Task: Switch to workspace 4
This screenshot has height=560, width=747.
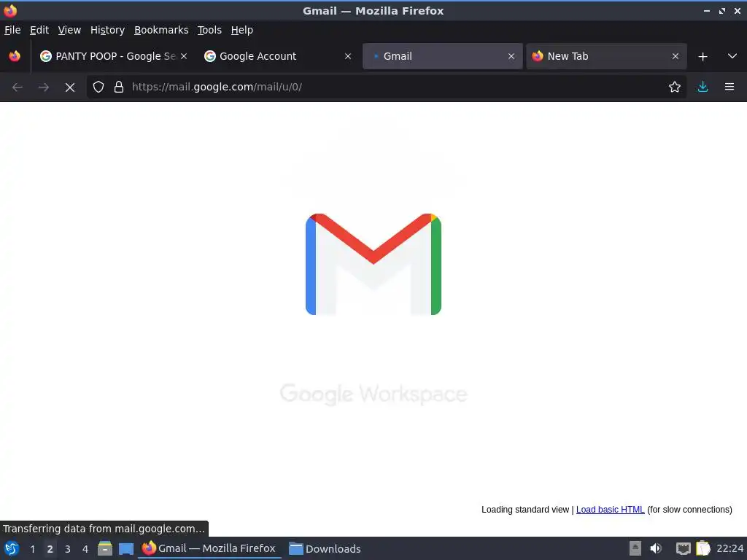Action: tap(85, 549)
